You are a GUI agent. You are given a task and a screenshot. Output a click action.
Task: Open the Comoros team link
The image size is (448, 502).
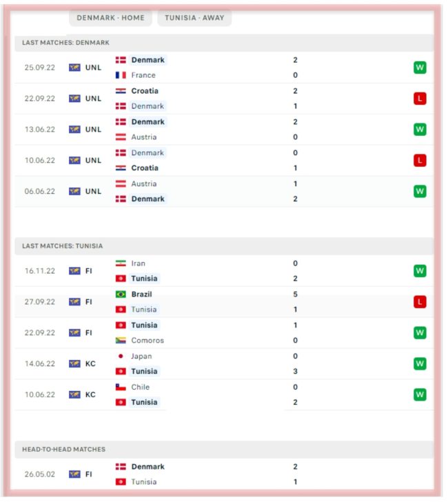pos(148,341)
